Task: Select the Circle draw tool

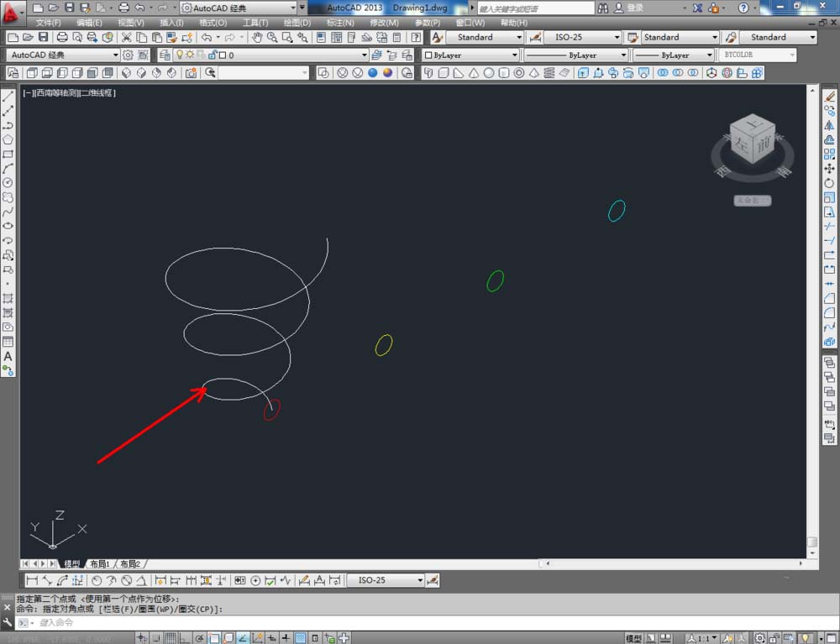Action: coord(8,183)
